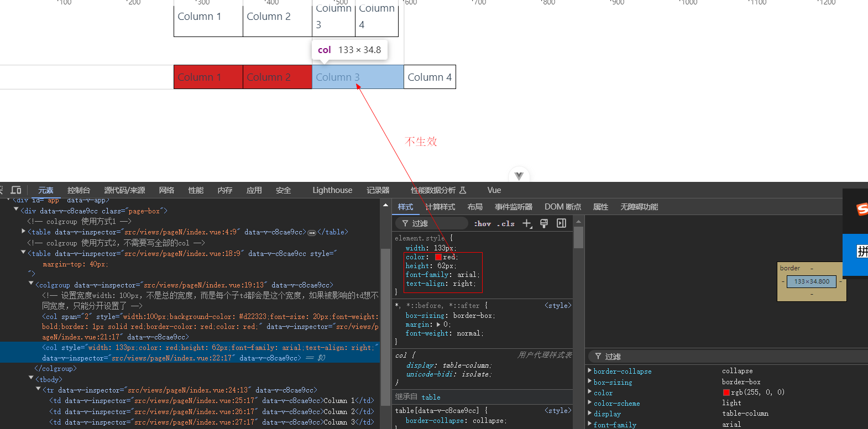This screenshot has width=868, height=429.
Task: Select the 计算样式 Computed sub-tab
Action: [x=440, y=207]
